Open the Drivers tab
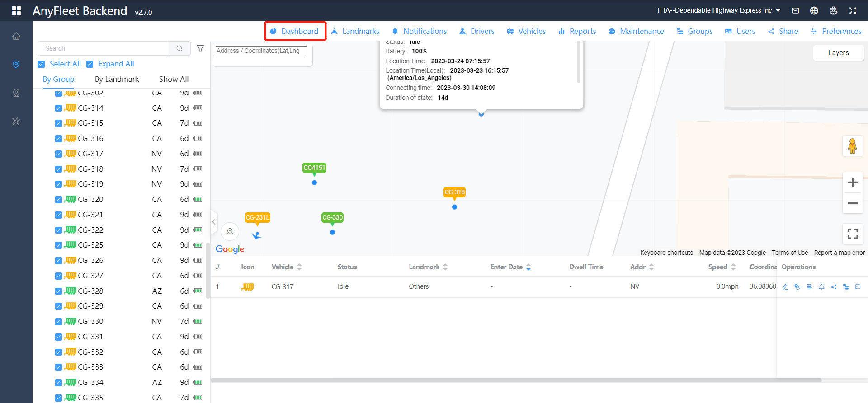The height and width of the screenshot is (403, 868). 477,31
